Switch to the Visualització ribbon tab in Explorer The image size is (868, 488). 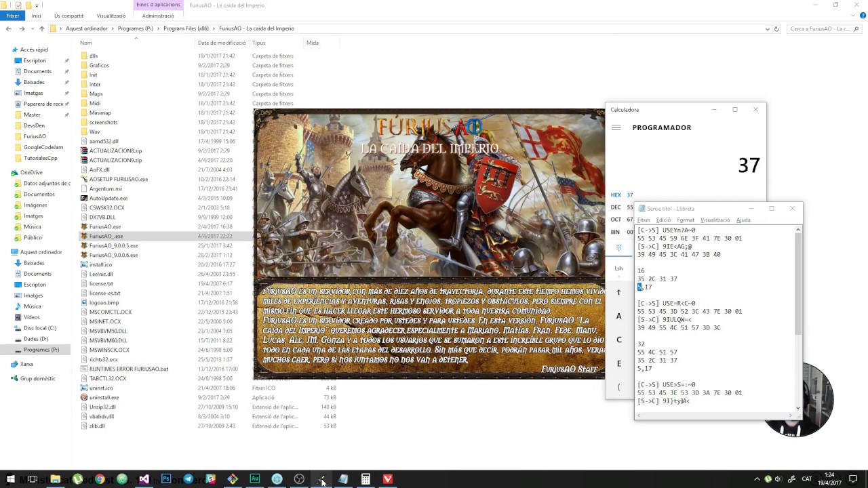[111, 16]
